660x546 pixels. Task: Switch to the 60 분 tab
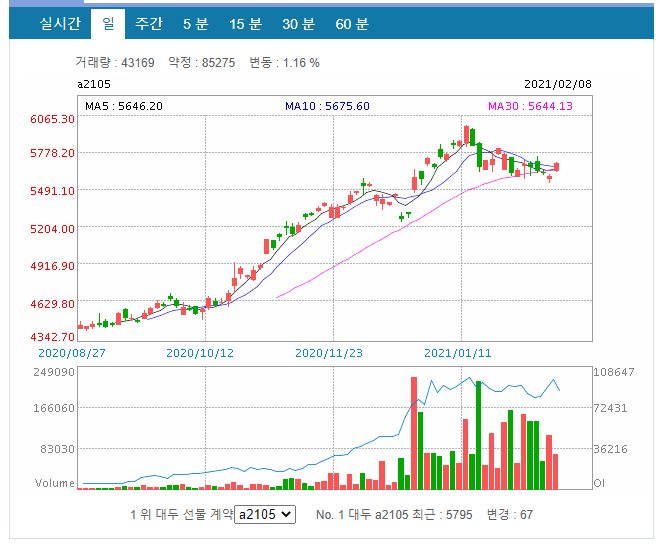coord(352,24)
